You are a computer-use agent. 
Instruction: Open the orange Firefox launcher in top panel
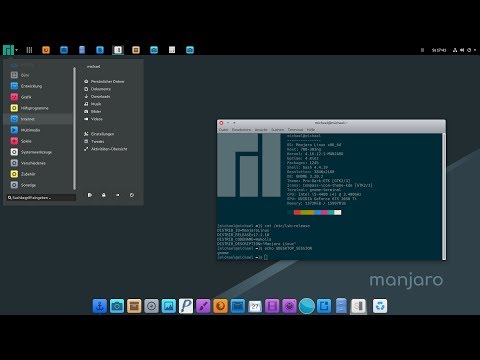[x=46, y=50]
